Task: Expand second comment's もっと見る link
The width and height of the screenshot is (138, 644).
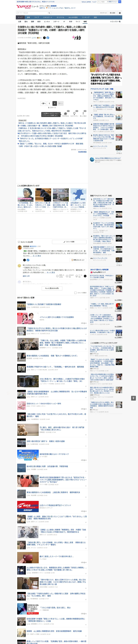Action: coord(51,273)
